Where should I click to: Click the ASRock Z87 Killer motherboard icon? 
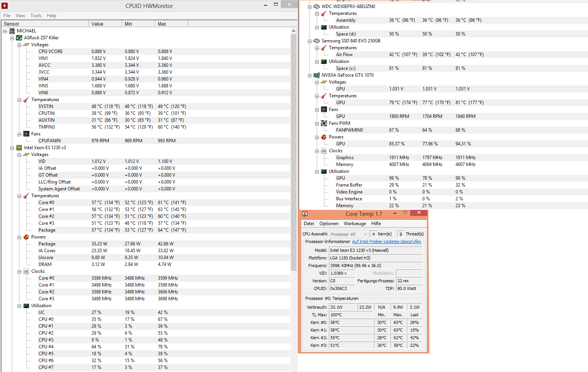point(19,38)
